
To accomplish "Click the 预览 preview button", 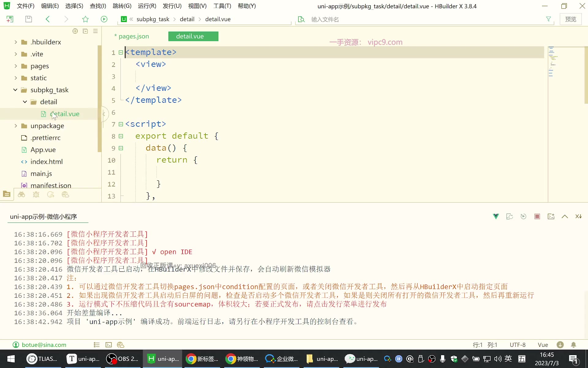I will pos(571,19).
